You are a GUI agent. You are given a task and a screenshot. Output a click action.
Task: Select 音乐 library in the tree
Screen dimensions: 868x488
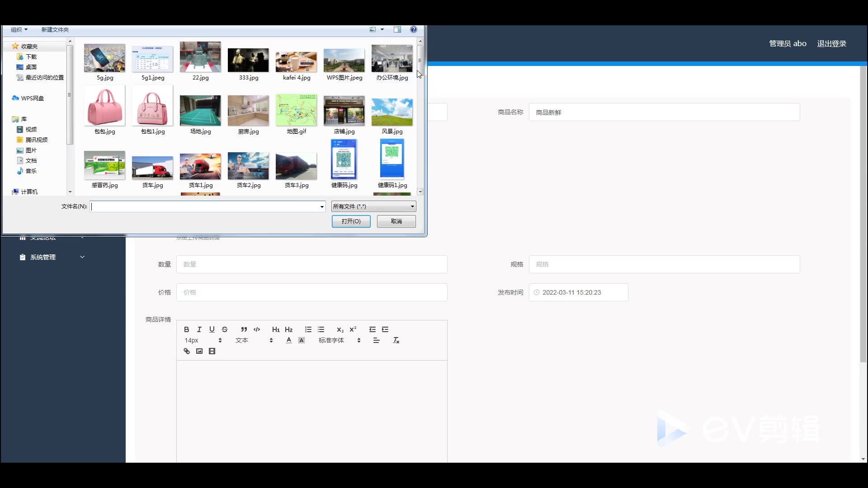(x=31, y=171)
